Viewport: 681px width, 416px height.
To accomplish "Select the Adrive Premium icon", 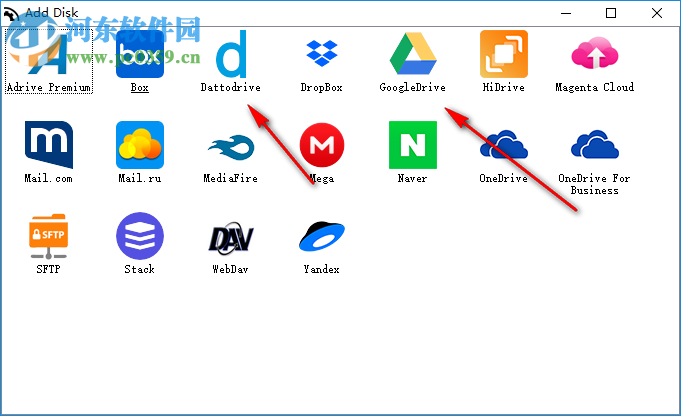I will [49, 54].
